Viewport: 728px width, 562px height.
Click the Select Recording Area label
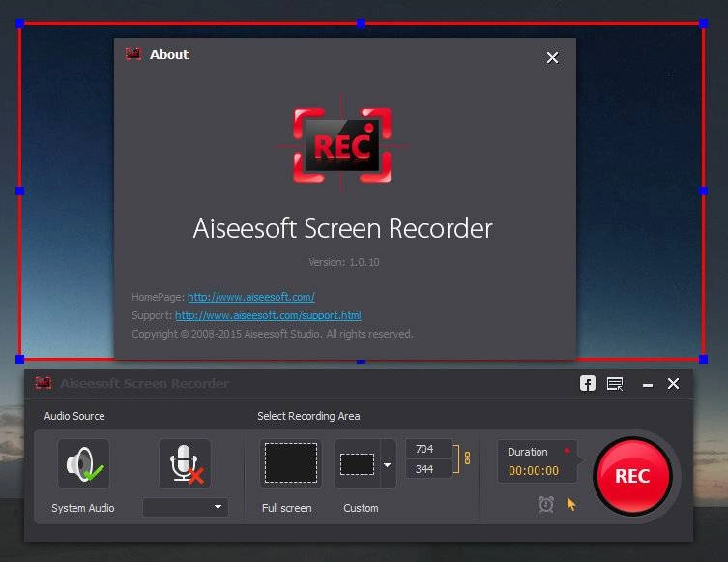click(308, 416)
